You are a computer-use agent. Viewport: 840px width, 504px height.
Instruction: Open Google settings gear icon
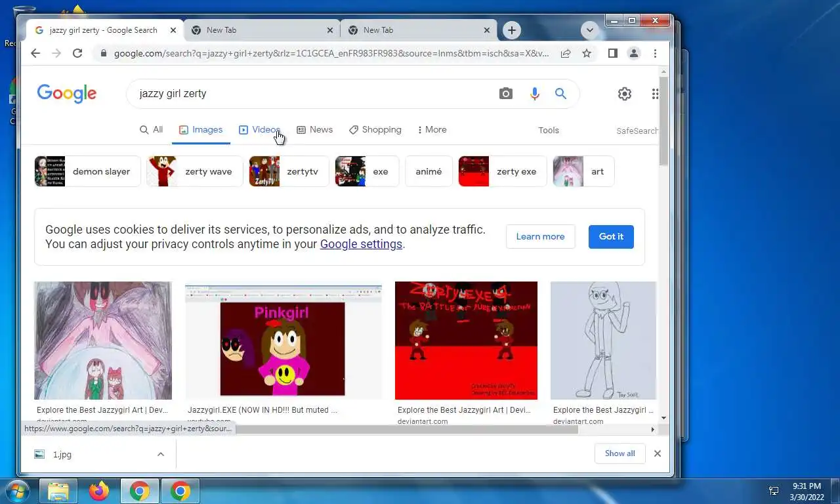pyautogui.click(x=625, y=94)
